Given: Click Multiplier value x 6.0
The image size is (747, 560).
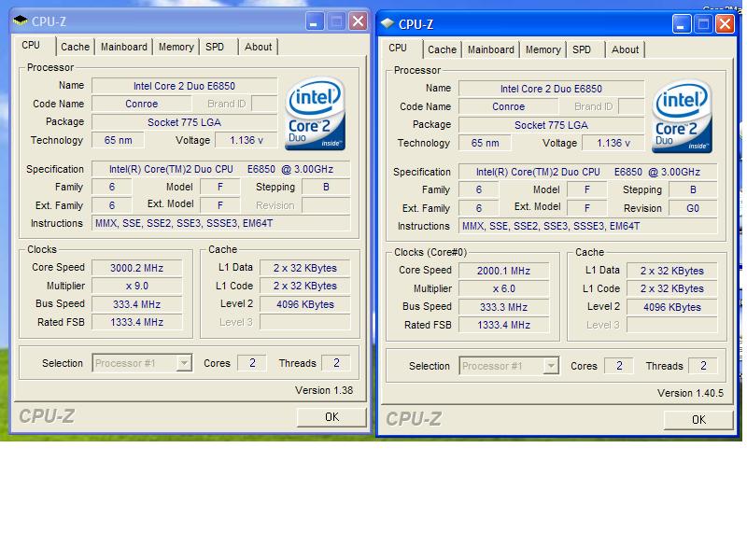Looking at the screenshot, I should 503,288.
